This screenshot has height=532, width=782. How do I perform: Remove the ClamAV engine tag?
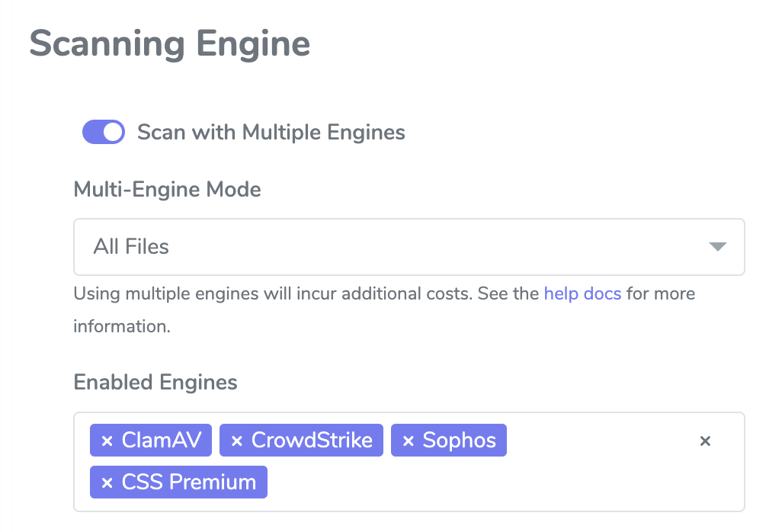[107, 441]
